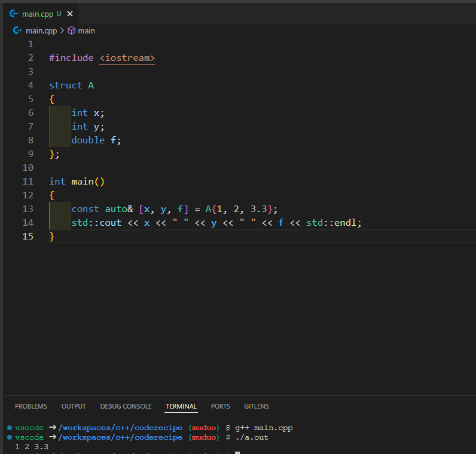Screen dimensions: 476x454
Task: Open the PORTS panel tab
Action: point(221,406)
